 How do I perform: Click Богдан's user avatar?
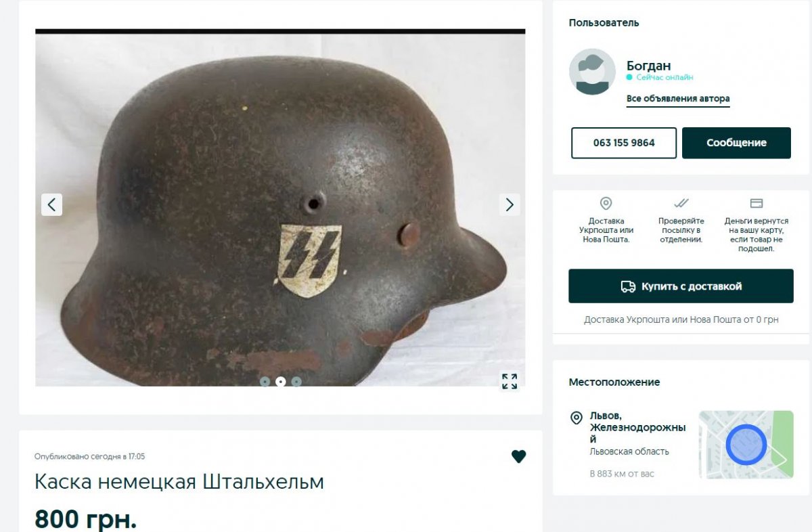592,72
